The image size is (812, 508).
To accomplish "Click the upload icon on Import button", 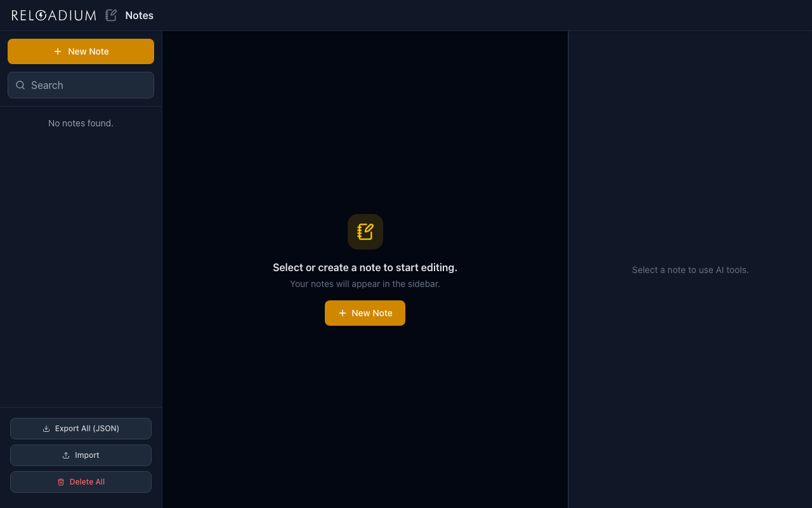I will coord(66,455).
